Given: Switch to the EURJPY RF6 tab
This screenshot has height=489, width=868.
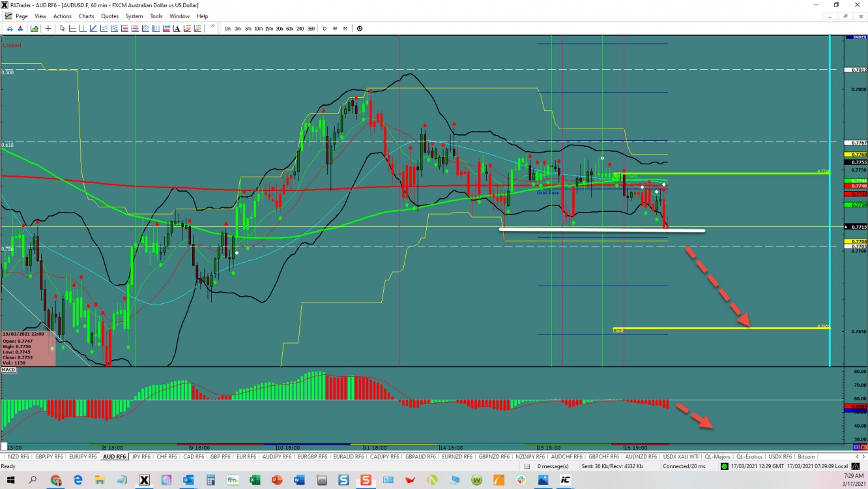Looking at the screenshot, I should pyautogui.click(x=83, y=456).
